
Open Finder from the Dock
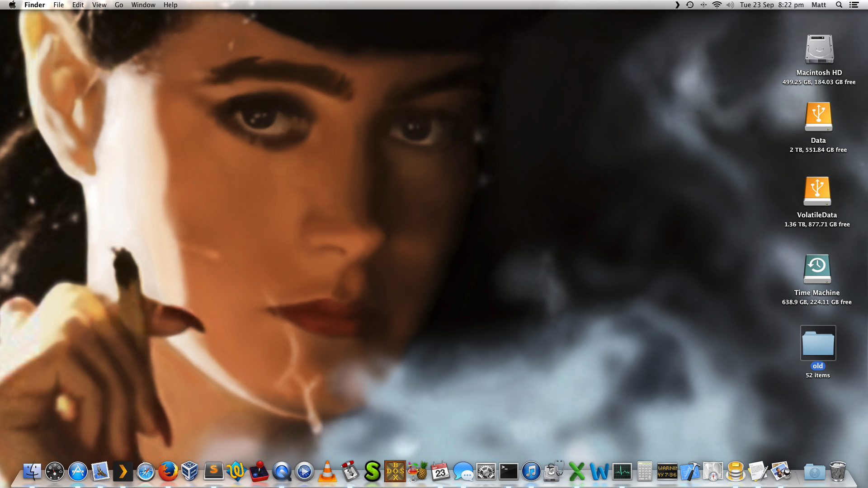[32, 472]
